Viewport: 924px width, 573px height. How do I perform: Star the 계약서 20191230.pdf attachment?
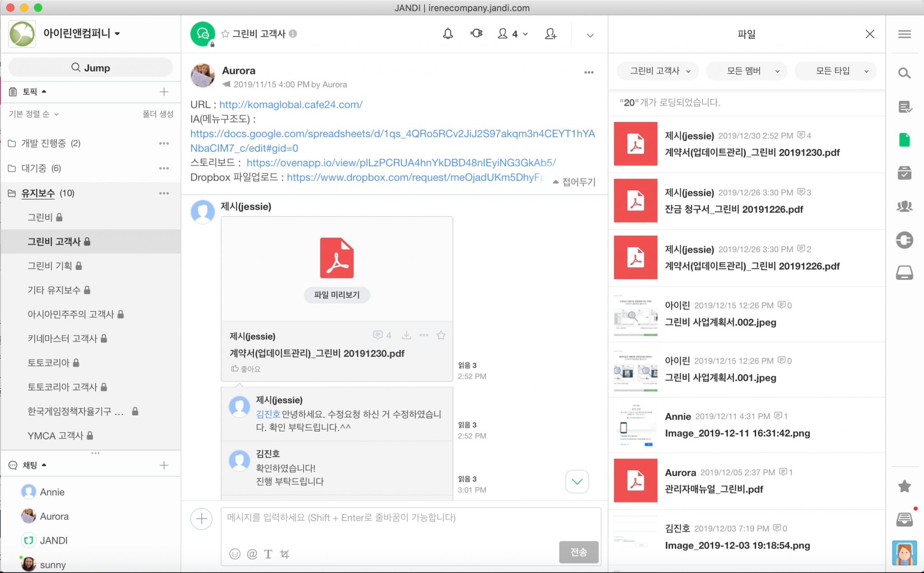tap(441, 335)
